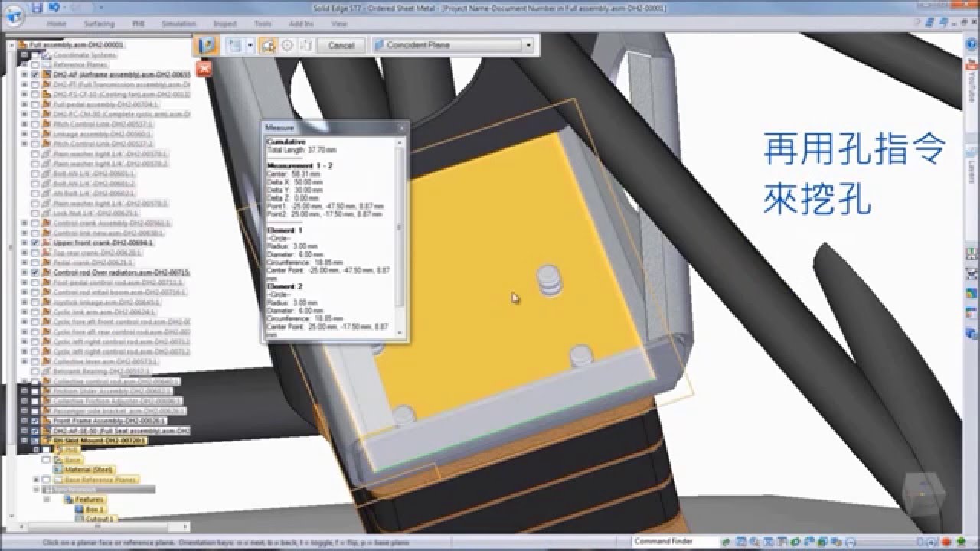Select the highlighted hole placement step icon

tap(269, 45)
